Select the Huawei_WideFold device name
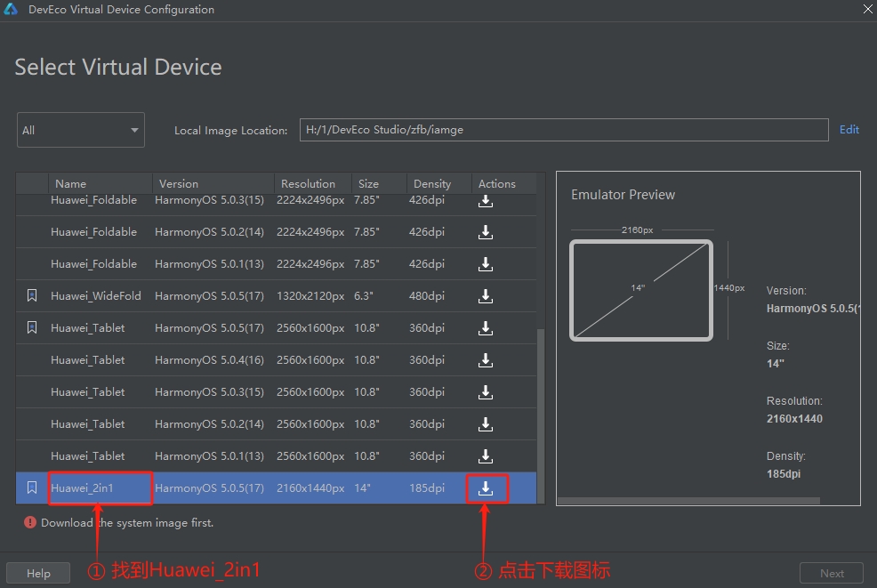This screenshot has width=877, height=588. tap(96, 295)
